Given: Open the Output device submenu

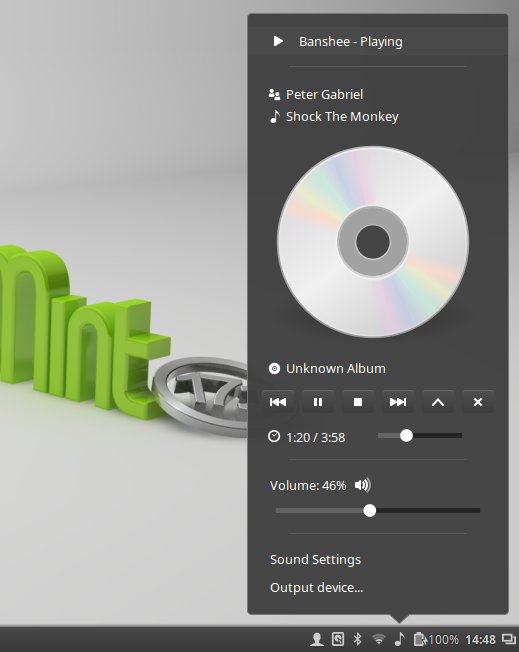Looking at the screenshot, I should pos(316,587).
